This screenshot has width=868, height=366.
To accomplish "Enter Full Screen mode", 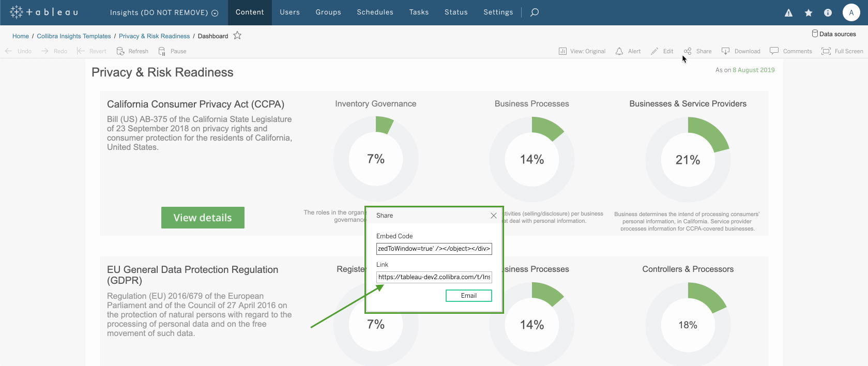I will pyautogui.click(x=842, y=51).
